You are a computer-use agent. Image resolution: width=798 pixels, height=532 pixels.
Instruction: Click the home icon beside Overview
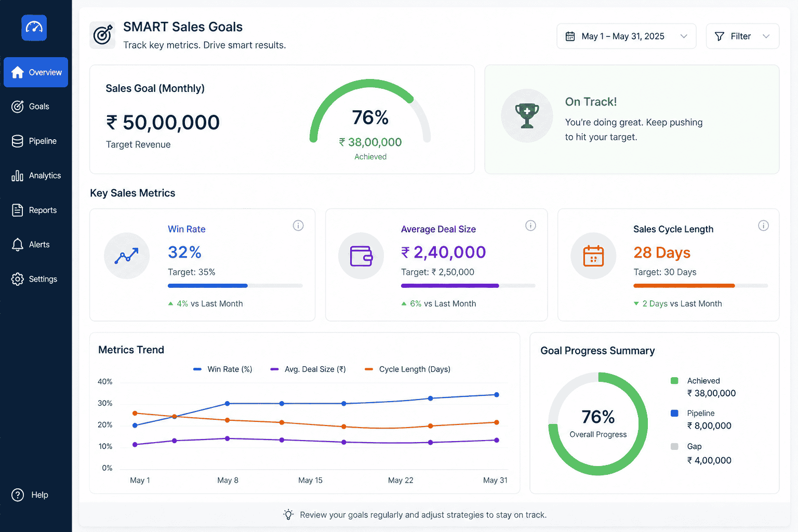click(x=18, y=72)
